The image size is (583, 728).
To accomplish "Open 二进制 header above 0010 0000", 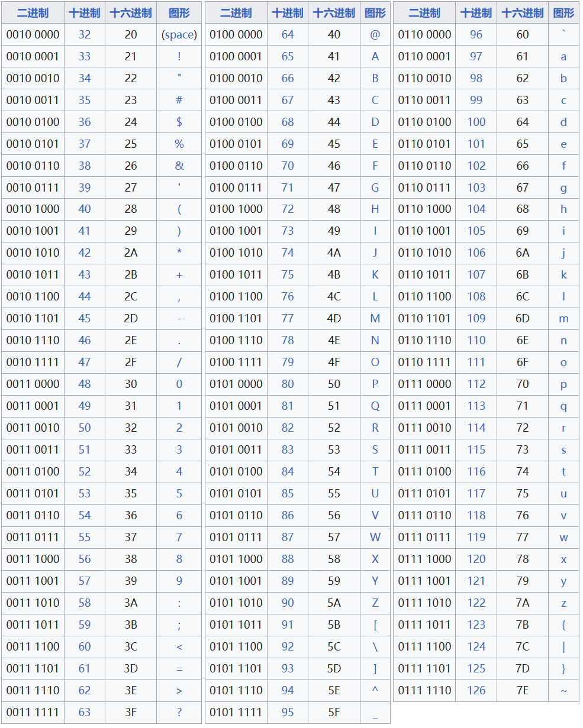I will click(33, 12).
